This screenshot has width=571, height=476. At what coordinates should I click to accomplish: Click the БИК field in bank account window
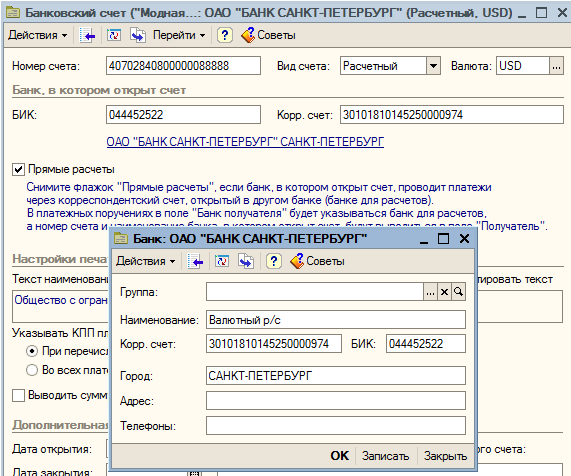click(183, 115)
